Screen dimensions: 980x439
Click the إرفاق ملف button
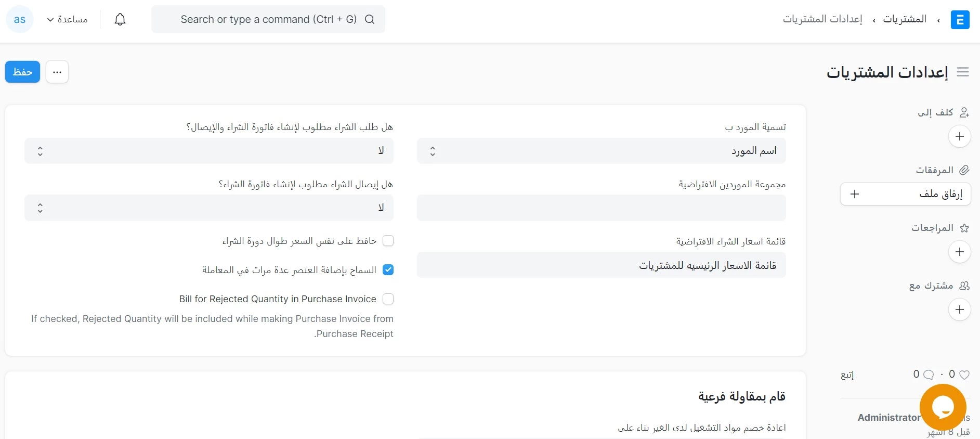point(906,194)
